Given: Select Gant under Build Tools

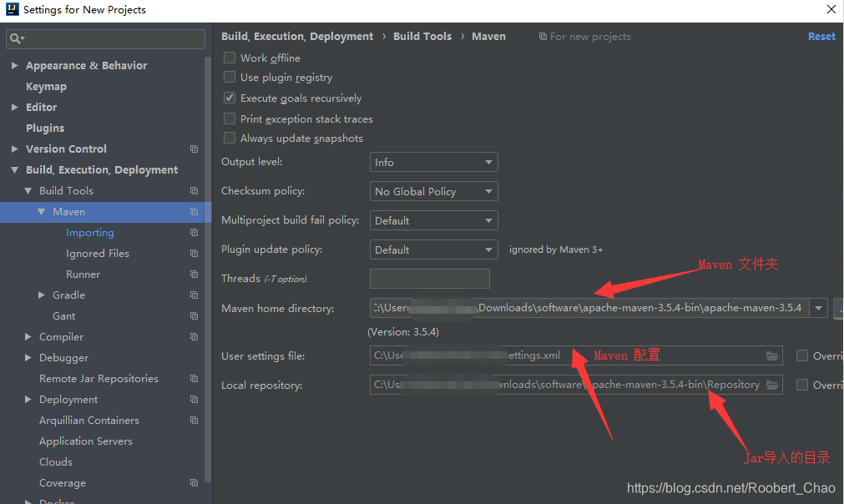Looking at the screenshot, I should pos(64,316).
